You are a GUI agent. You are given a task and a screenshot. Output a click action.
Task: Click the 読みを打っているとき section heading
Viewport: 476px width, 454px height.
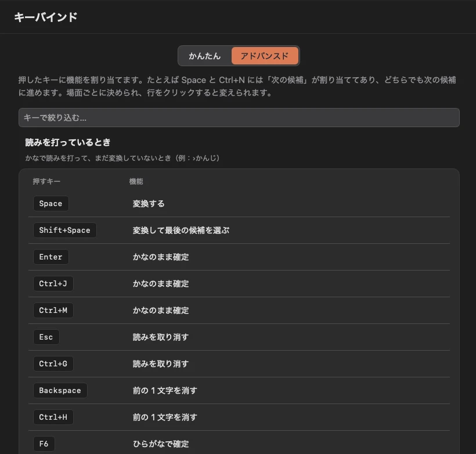coord(68,142)
